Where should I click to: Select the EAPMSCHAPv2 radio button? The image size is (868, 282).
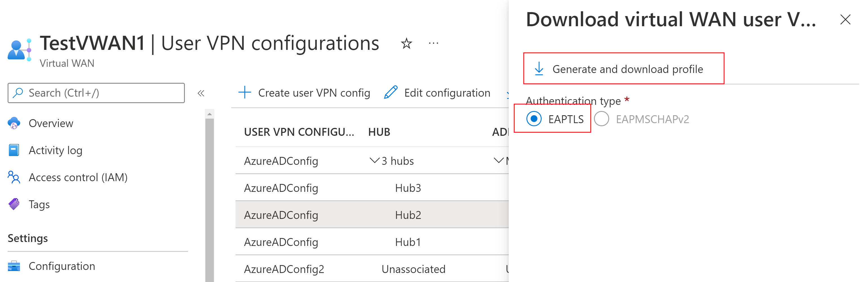601,119
